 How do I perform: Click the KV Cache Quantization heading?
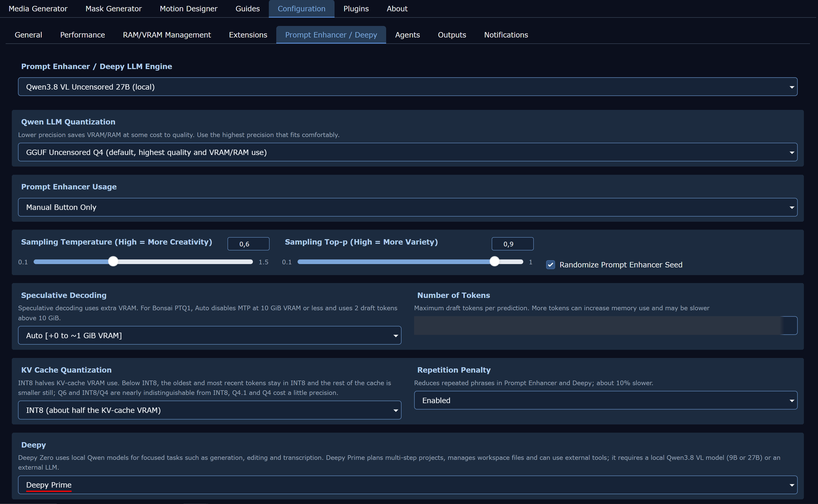(x=66, y=370)
